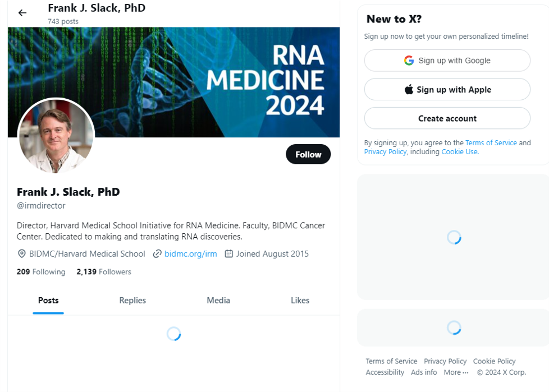The width and height of the screenshot is (549, 392).
Task: Follow Frank J. Slack's account
Action: (x=308, y=154)
